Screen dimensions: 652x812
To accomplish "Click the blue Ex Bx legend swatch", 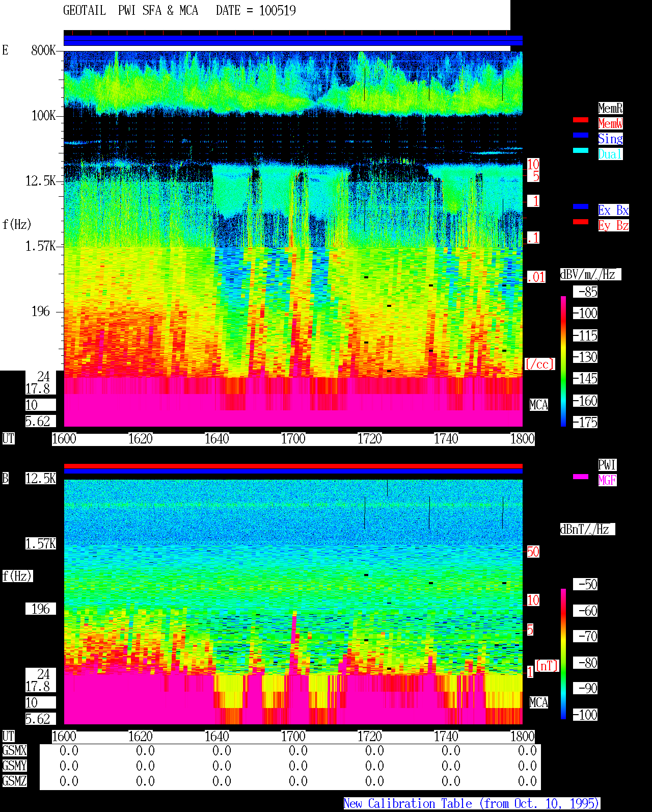I will pos(581,206).
